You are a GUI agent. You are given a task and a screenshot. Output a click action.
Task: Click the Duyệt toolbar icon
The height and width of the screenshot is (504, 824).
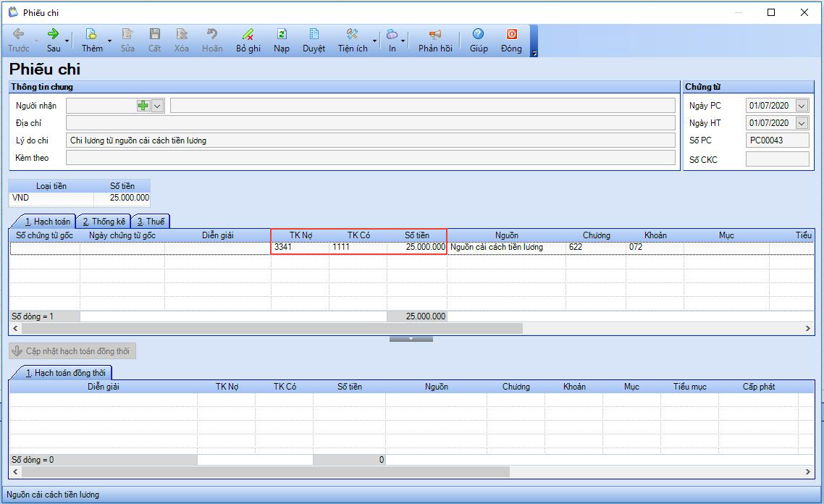point(314,34)
